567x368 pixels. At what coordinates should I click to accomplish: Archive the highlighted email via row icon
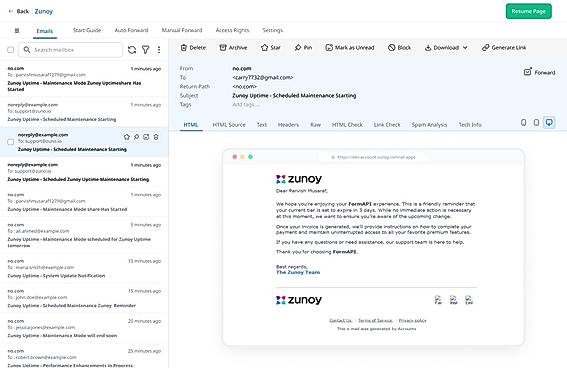[146, 137]
